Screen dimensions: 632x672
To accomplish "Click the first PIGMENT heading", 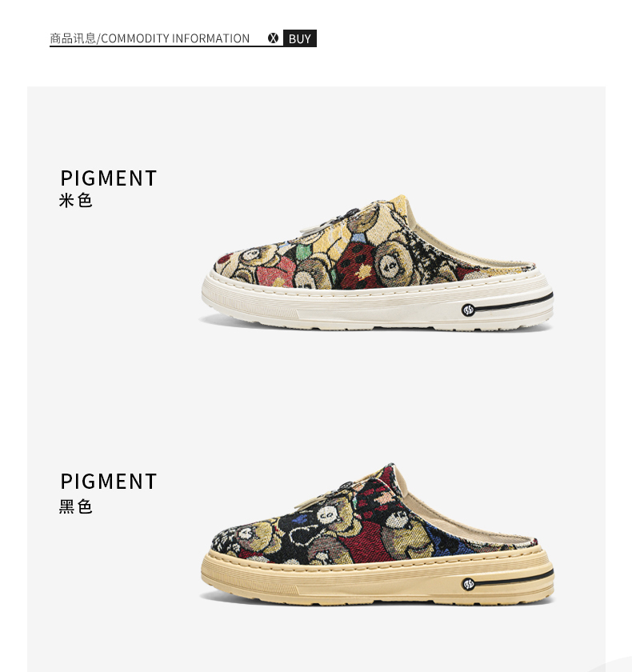I will click(109, 178).
